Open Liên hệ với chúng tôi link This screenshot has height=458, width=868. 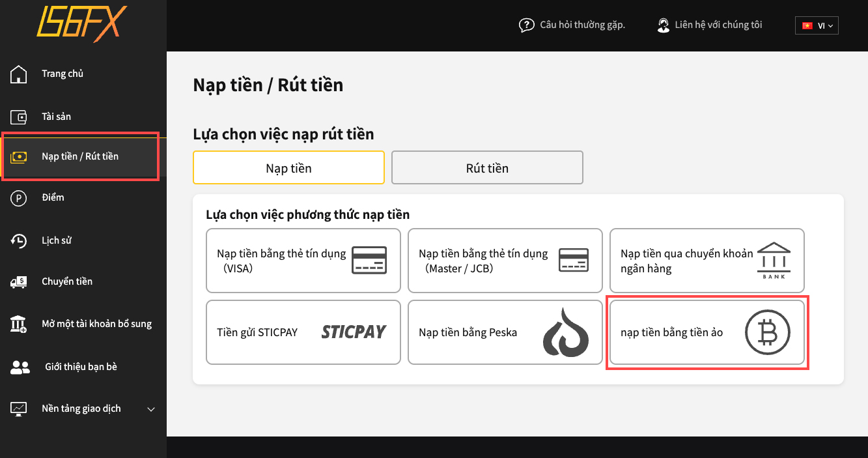point(718,25)
